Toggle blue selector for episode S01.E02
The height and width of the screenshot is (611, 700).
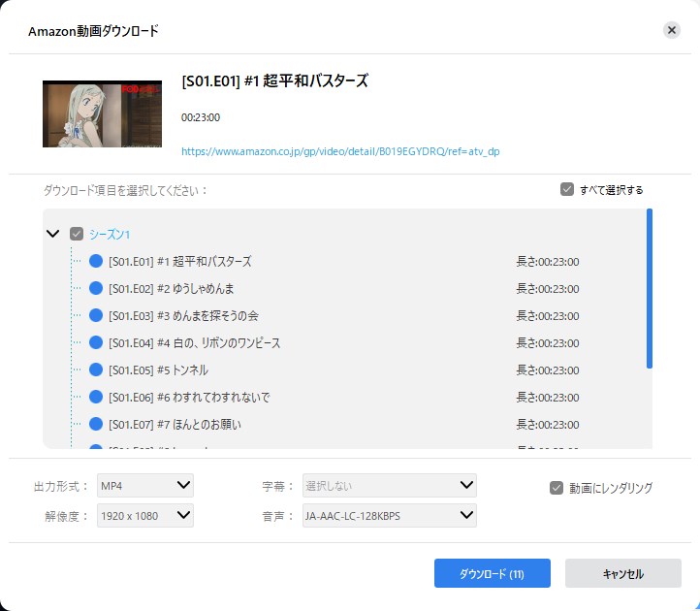click(x=96, y=288)
